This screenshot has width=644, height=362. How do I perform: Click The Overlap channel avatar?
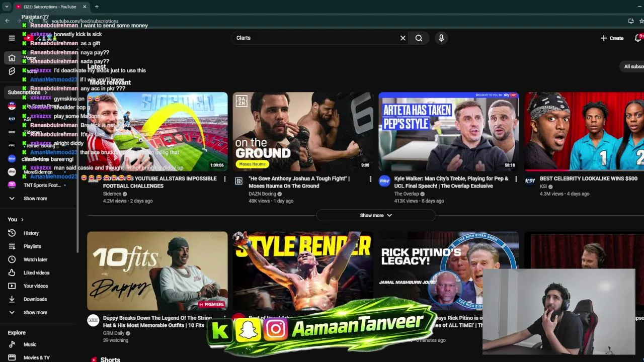[x=384, y=181]
